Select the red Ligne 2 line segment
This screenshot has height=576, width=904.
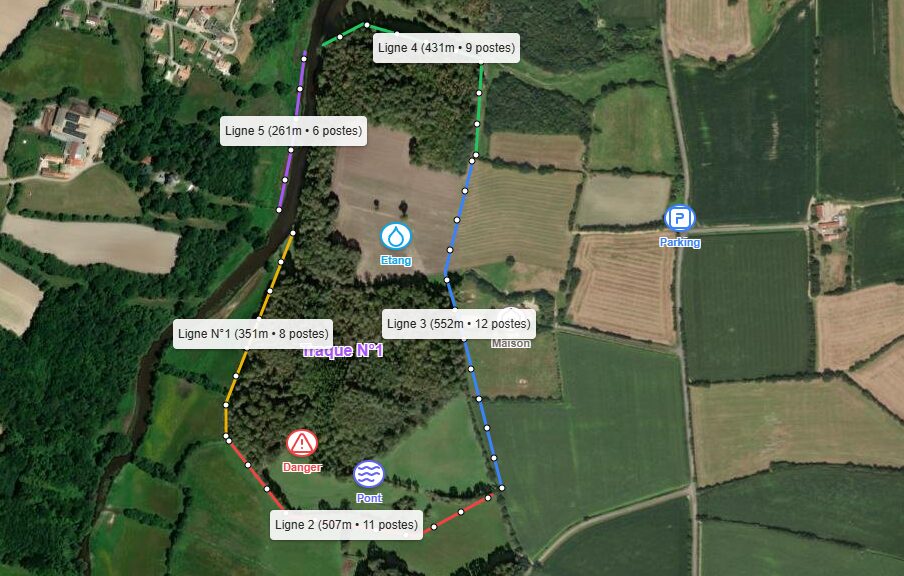tap(257, 476)
